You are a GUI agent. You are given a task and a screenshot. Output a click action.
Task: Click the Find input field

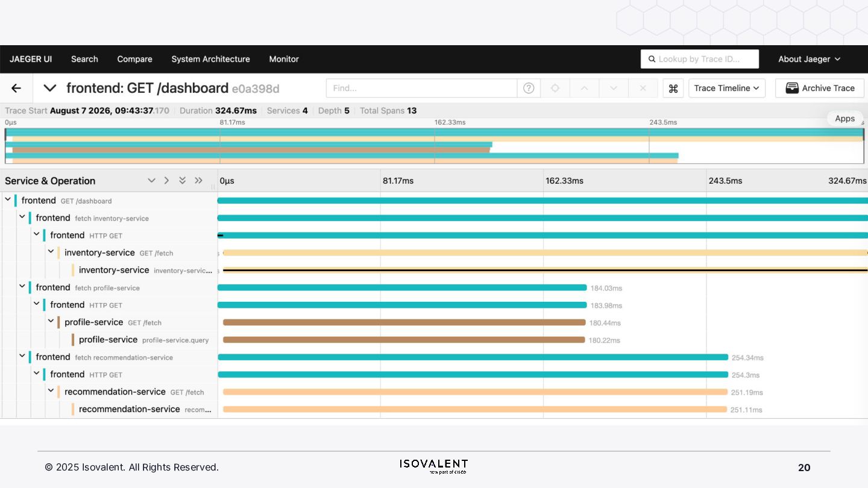(421, 88)
